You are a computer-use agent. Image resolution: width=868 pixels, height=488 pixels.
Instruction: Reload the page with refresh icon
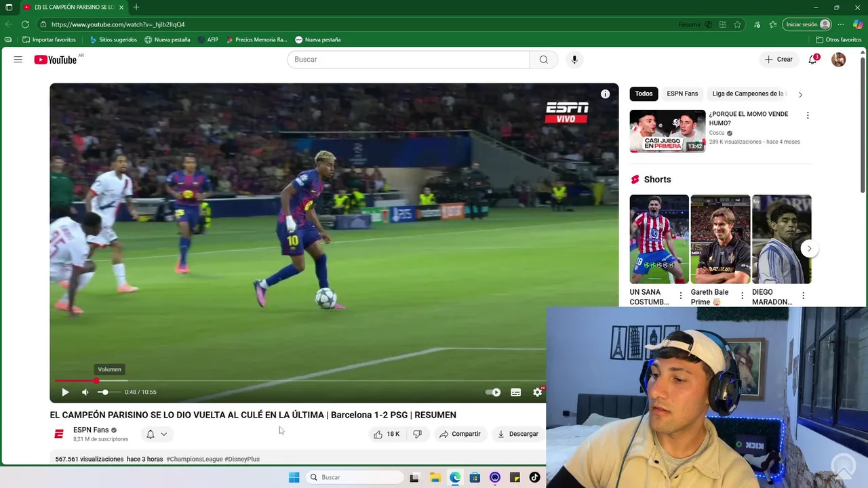coord(25,24)
